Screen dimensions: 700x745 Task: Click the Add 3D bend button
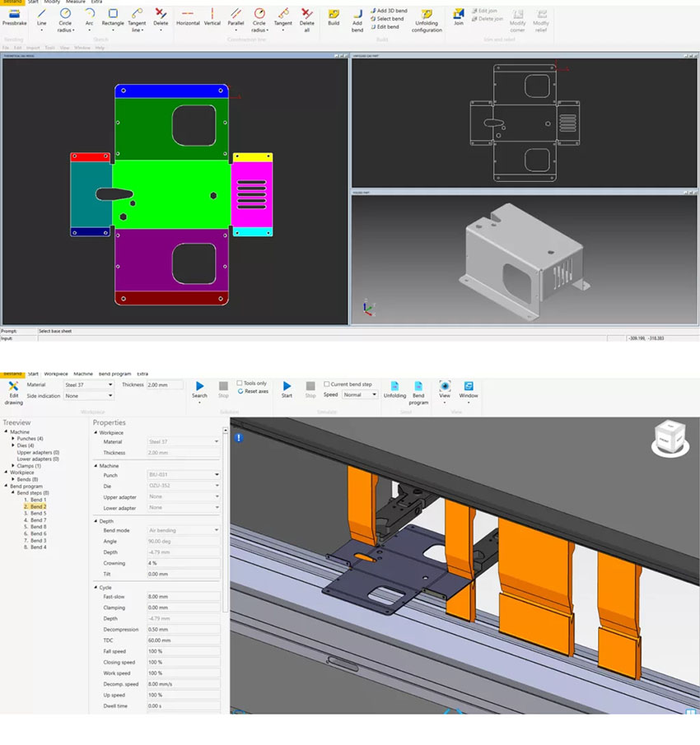(x=391, y=11)
